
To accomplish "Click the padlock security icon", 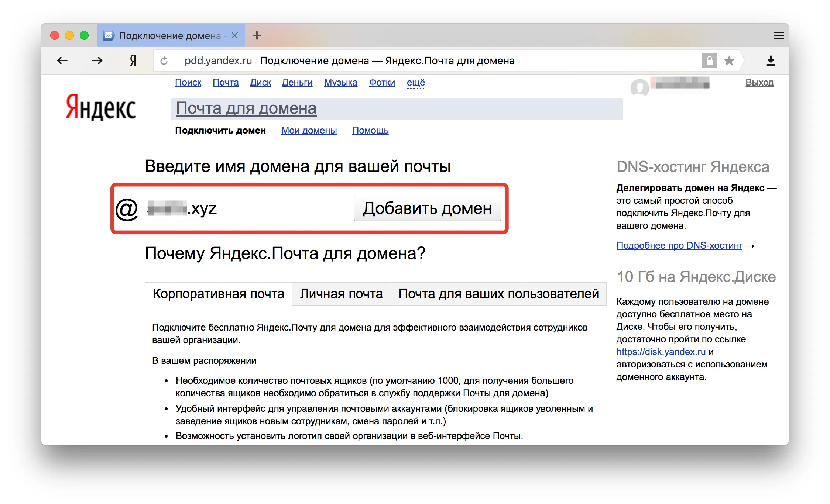I will [709, 61].
